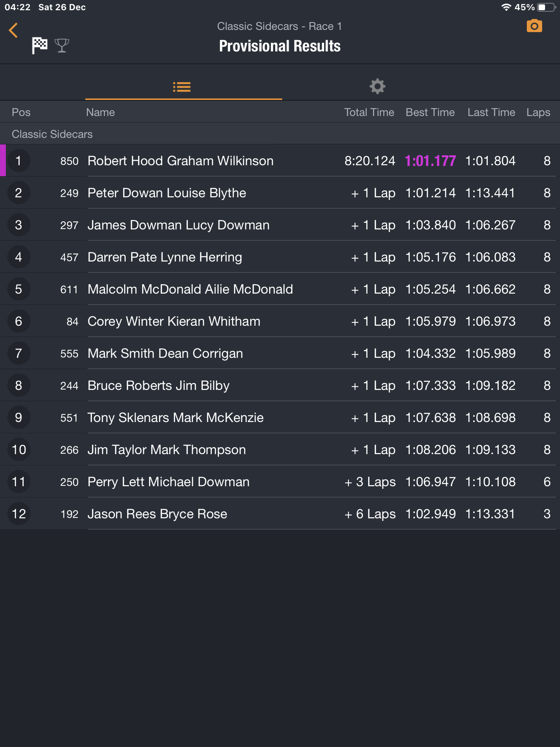Sort by the Best Time column

pos(430,112)
